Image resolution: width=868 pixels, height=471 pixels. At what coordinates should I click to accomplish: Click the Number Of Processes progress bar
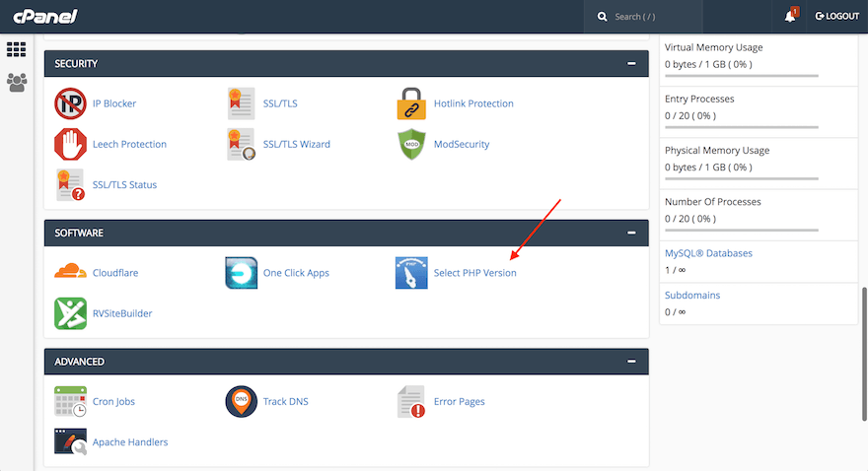click(x=741, y=230)
